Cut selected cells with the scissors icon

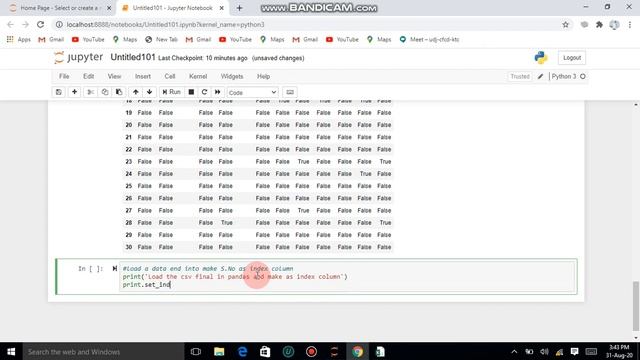click(x=91, y=92)
